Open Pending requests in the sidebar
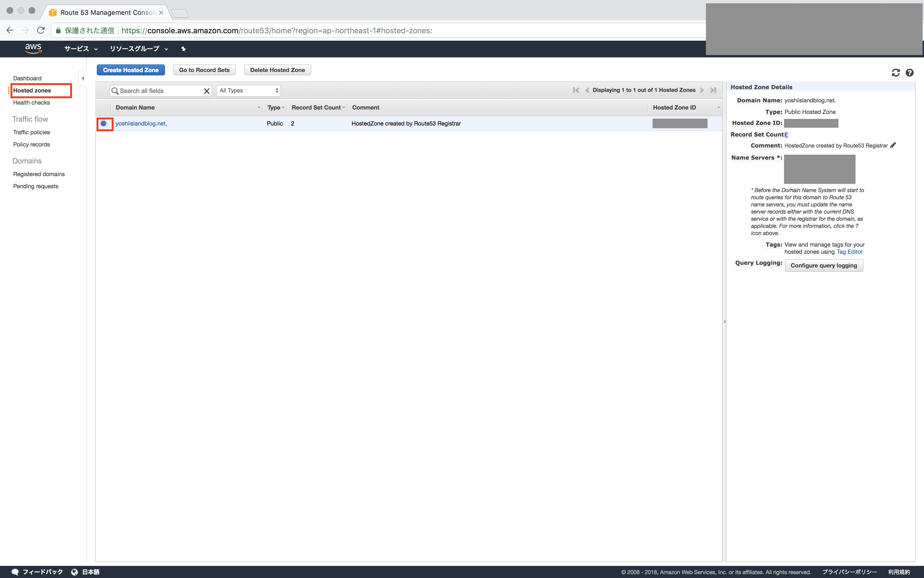 (x=35, y=187)
